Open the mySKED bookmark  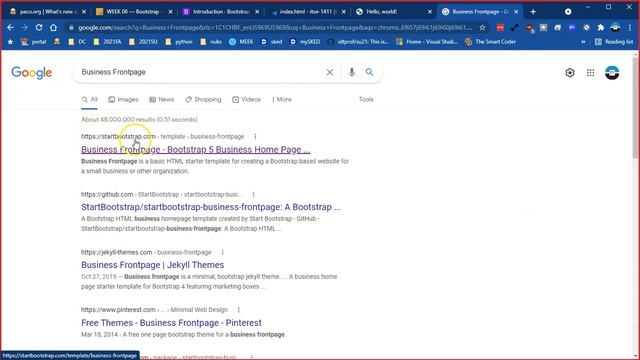(305, 42)
